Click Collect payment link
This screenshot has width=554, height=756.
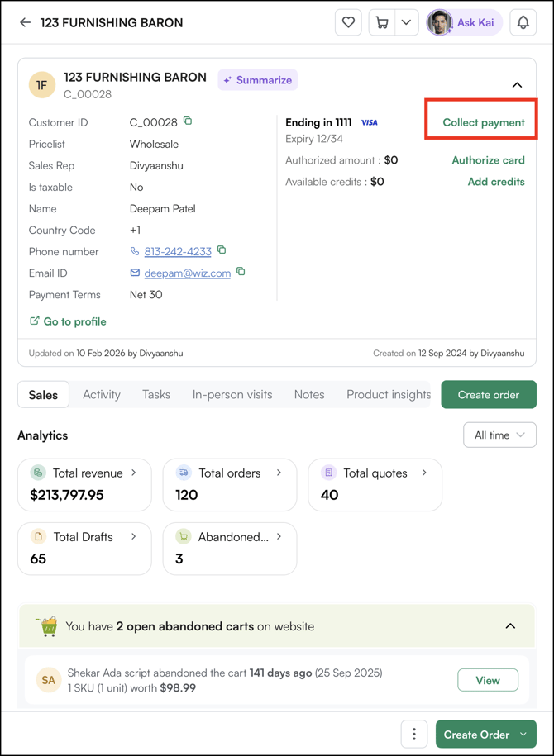tap(483, 122)
